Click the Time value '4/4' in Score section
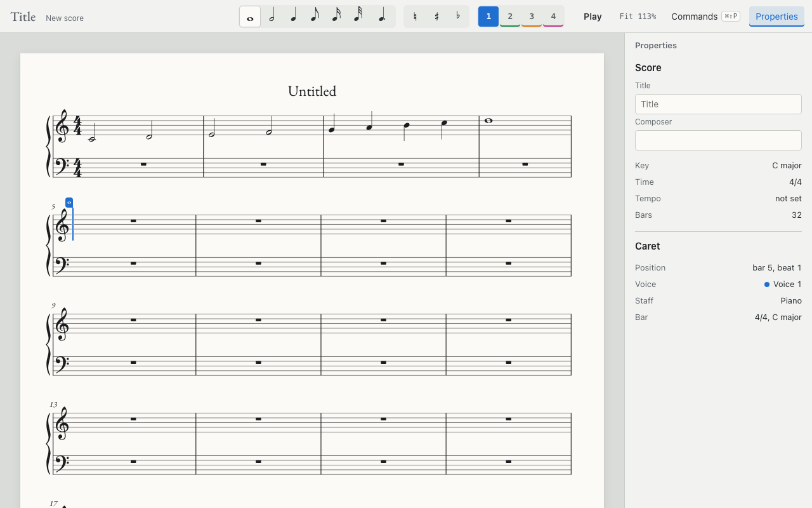 click(796, 182)
